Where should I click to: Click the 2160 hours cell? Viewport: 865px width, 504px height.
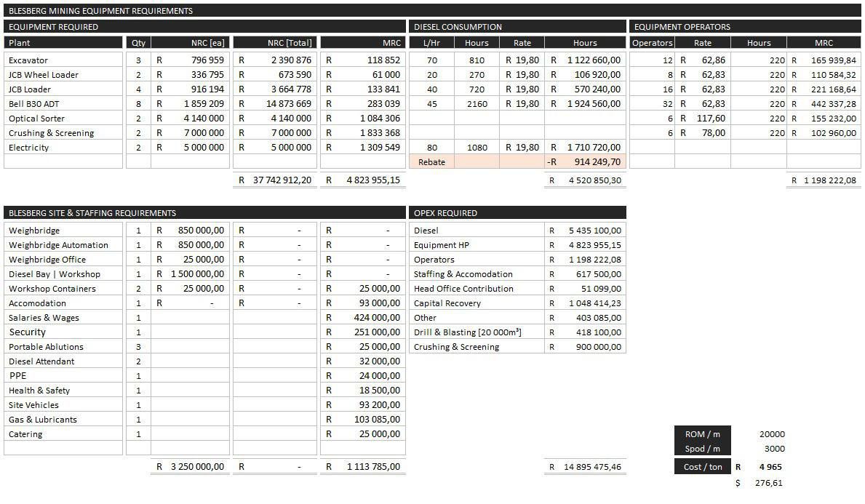click(x=477, y=104)
